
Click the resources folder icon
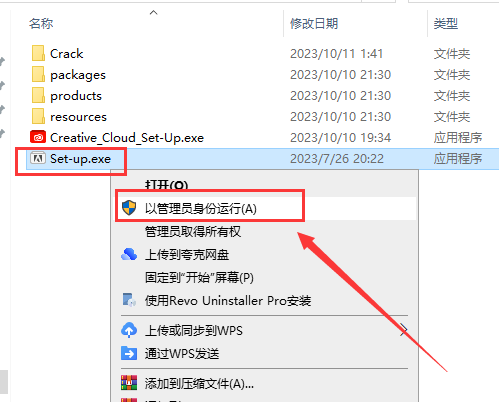point(38,117)
